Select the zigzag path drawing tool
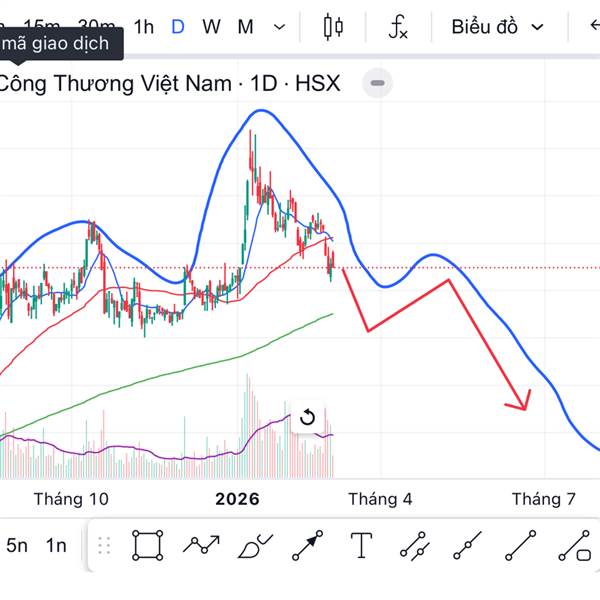Viewport: 600px width, 600px height. (x=201, y=545)
